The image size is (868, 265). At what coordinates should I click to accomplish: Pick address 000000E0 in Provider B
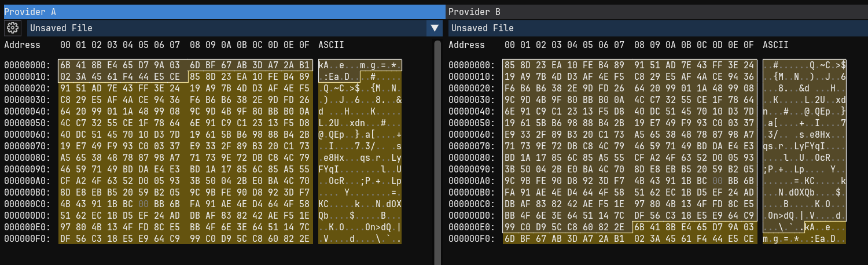[x=472, y=227]
